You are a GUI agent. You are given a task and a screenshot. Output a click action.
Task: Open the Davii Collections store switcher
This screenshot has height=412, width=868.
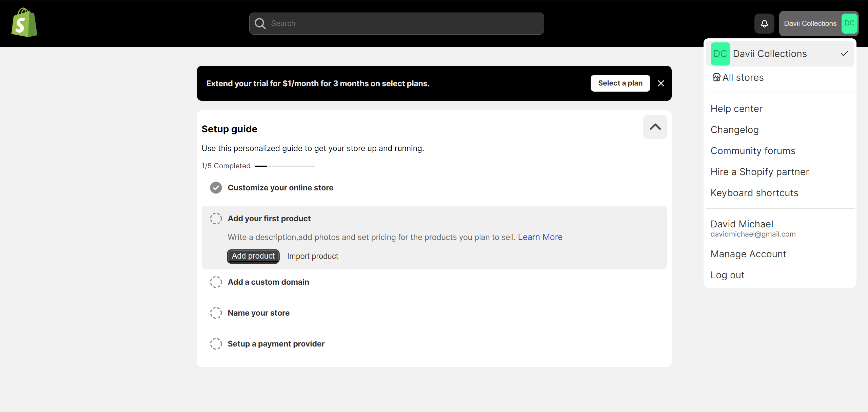[818, 23]
